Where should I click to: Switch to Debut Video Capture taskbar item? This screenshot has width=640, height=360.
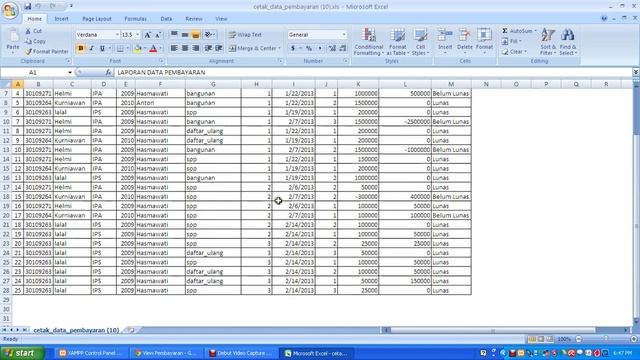[242, 353]
